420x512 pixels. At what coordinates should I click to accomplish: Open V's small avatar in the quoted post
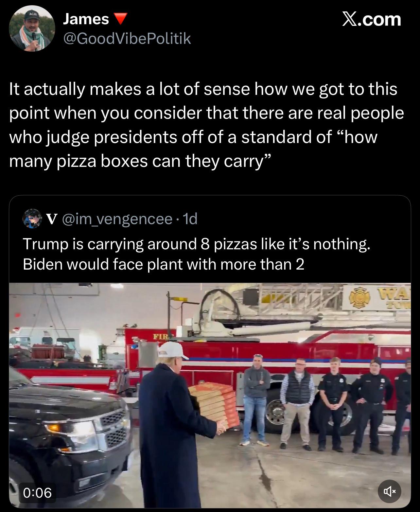coord(32,219)
